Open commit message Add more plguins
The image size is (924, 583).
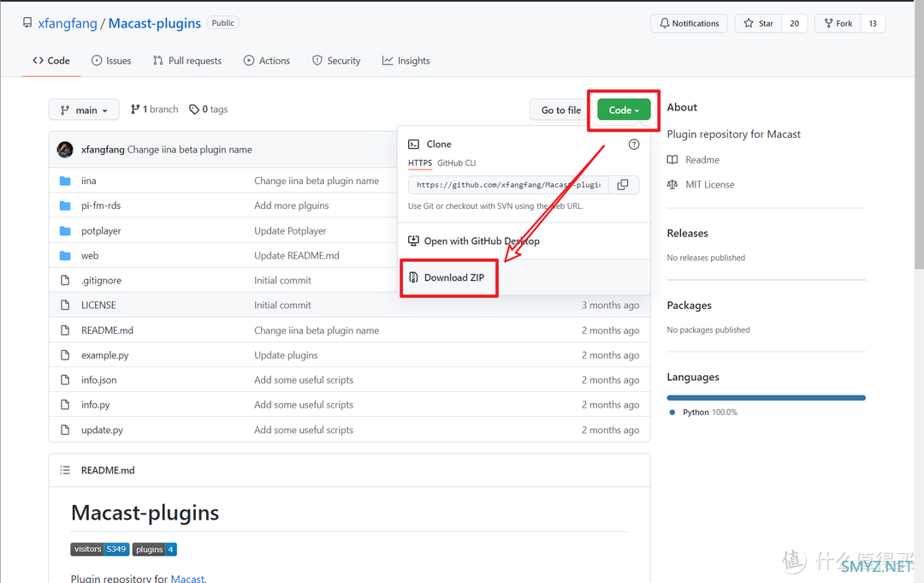pyautogui.click(x=291, y=205)
